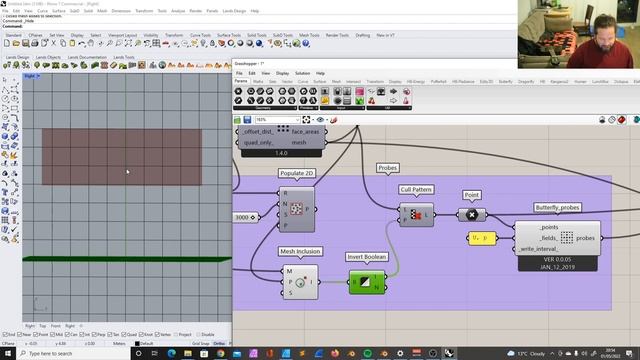Click the black Default layer color swatch

137,344
